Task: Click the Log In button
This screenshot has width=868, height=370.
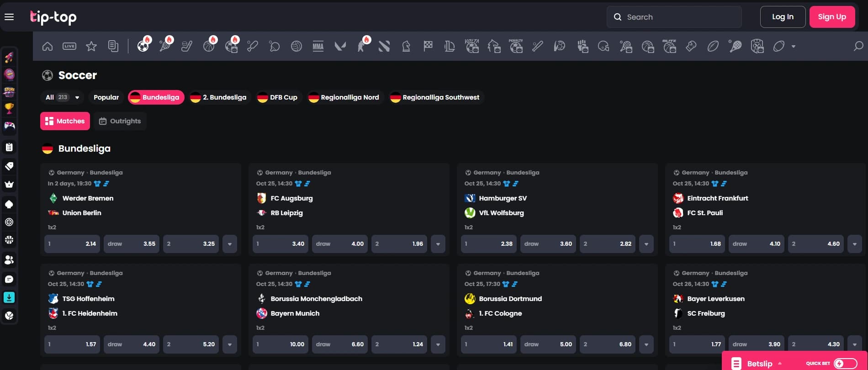Action: click(783, 17)
